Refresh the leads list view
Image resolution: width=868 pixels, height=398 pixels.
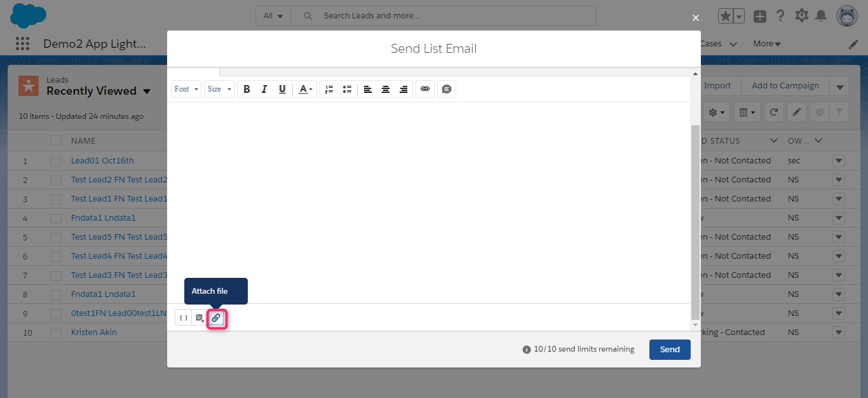click(773, 112)
